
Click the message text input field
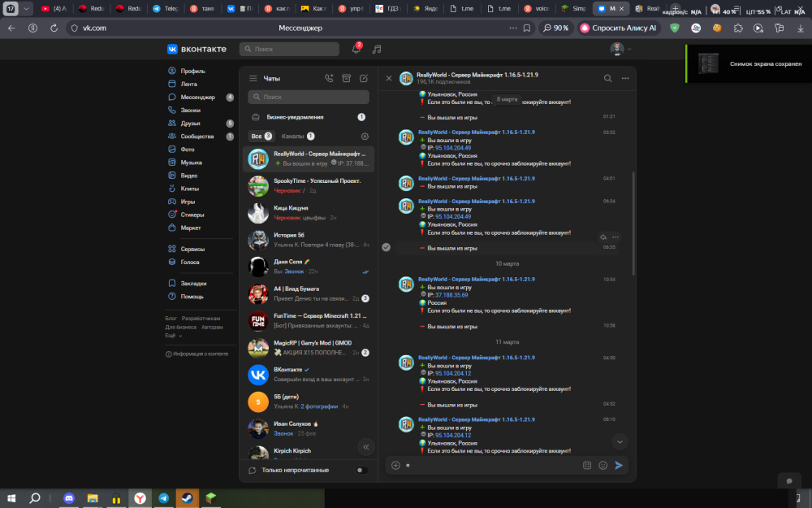click(x=491, y=466)
